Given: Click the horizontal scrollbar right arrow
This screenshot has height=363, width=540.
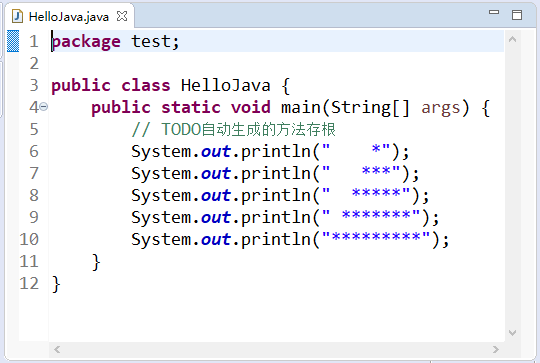Looking at the screenshot, I should [496, 350].
